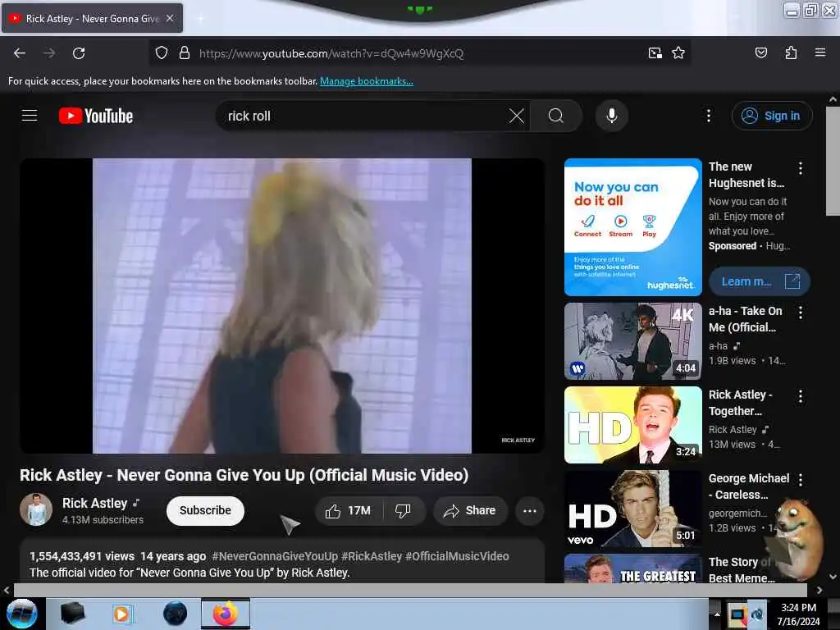Open options for Hughesnet ad
This screenshot has height=630, width=840.
[801, 168]
